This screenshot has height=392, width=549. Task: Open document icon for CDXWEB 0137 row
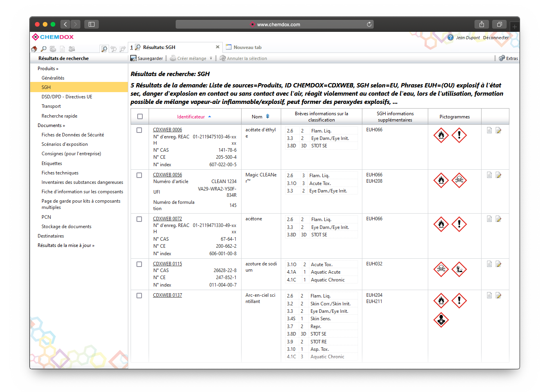[x=489, y=295]
